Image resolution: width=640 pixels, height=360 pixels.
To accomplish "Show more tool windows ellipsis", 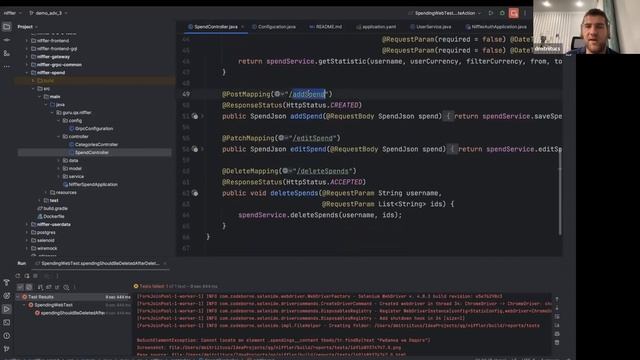I will (x=7, y=66).
